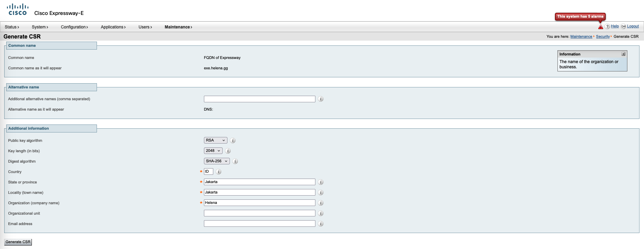Click the info icon beside Email address
The width and height of the screenshot is (644, 249).
tap(321, 224)
